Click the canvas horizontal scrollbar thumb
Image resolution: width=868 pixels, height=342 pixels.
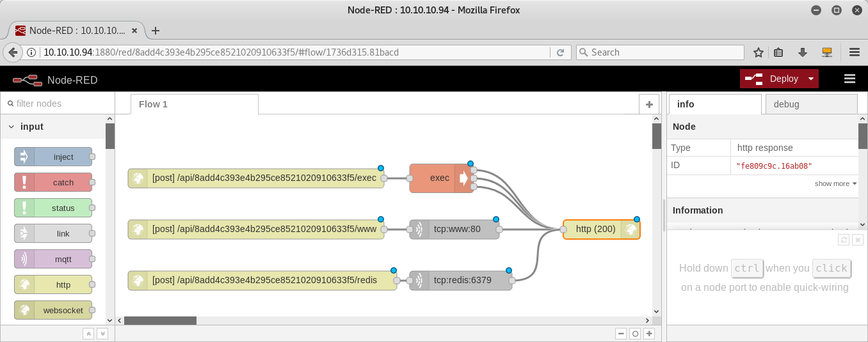[x=160, y=321]
